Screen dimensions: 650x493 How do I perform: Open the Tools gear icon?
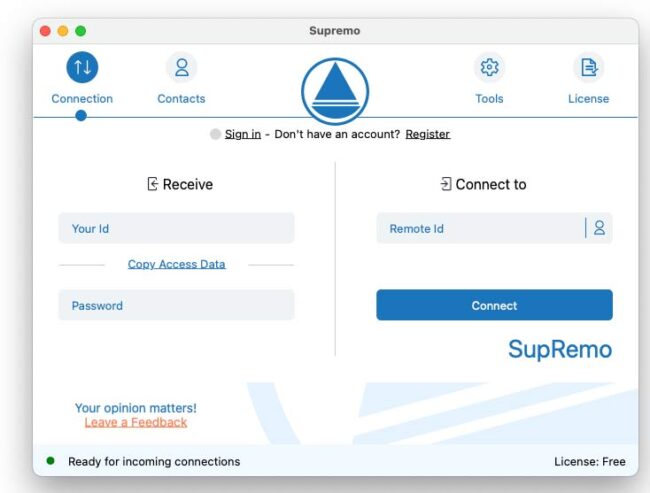pos(489,67)
